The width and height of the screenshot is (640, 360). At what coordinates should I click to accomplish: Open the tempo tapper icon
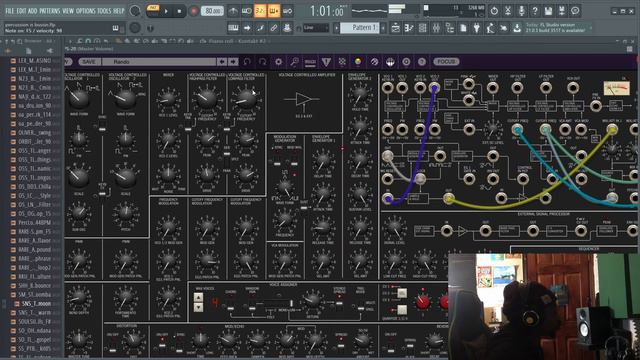point(490,28)
